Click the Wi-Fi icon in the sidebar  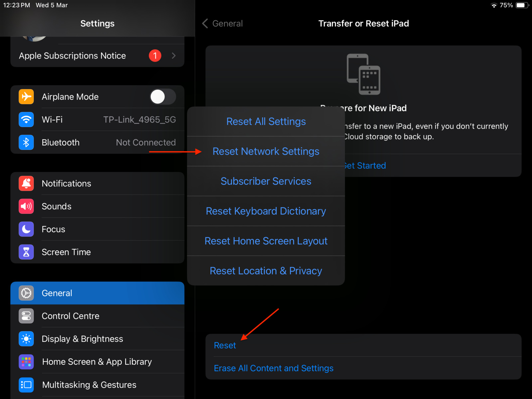26,120
